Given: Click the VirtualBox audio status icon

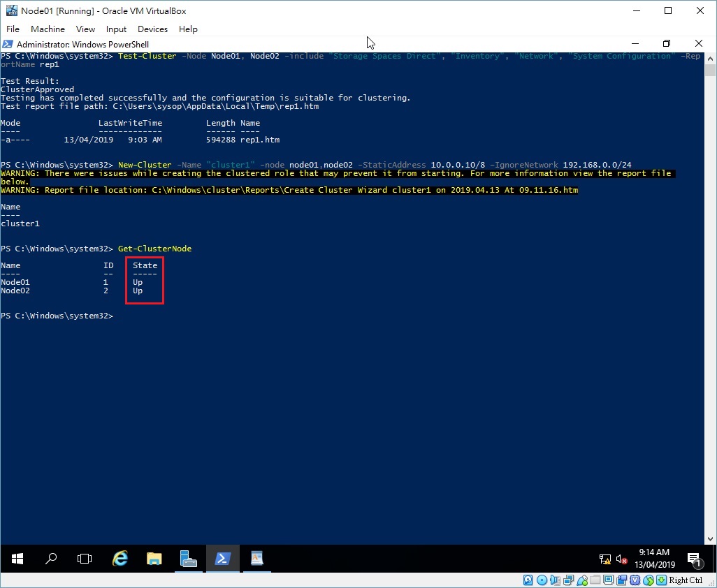Looking at the screenshot, I should point(555,580).
